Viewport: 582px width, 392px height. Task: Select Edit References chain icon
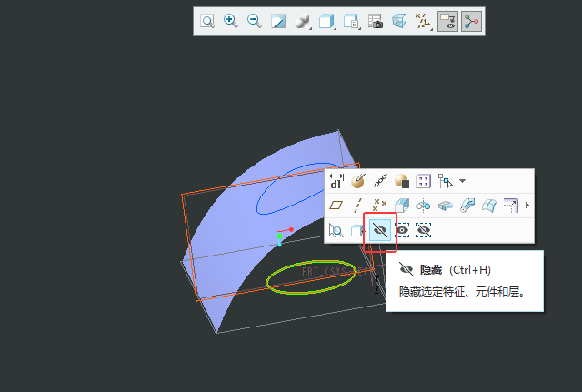coord(380,181)
